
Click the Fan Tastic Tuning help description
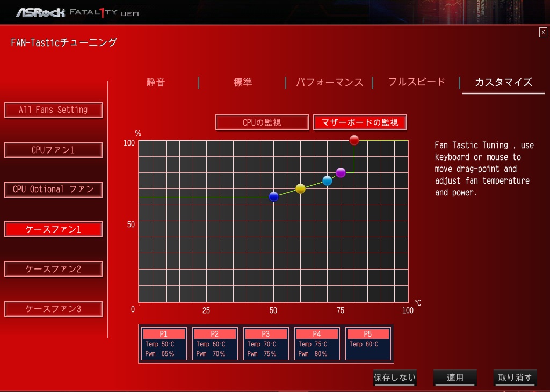click(x=484, y=169)
